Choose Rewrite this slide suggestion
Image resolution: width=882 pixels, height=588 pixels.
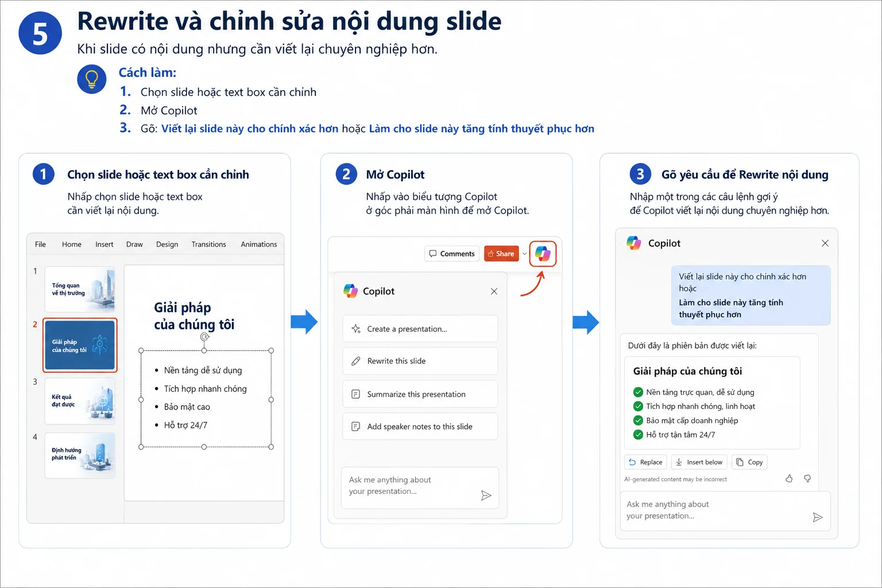click(x=420, y=361)
